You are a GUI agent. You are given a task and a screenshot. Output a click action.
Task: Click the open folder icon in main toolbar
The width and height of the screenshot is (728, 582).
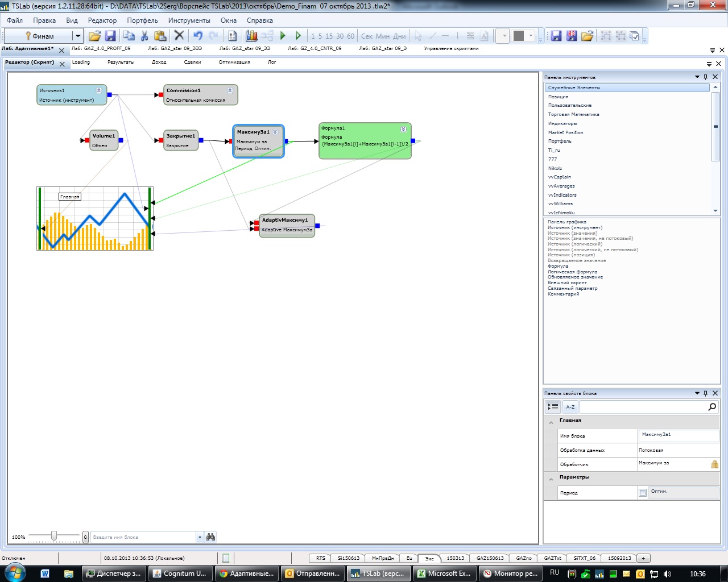tap(94, 36)
